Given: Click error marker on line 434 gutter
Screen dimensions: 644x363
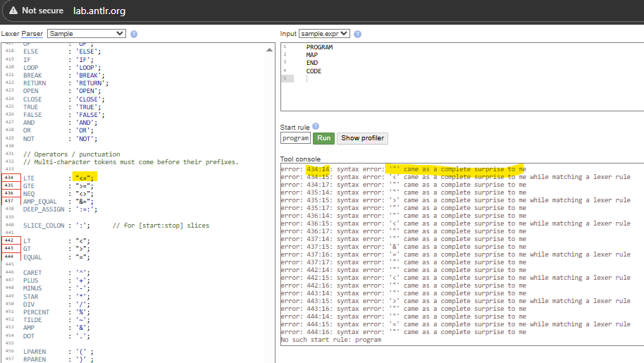Looking at the screenshot, I should [9, 177].
